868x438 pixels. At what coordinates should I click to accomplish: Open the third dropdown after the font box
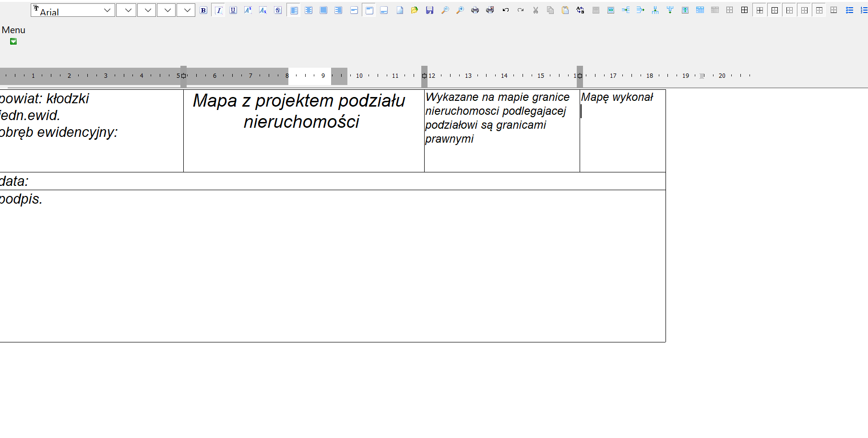[x=166, y=10]
